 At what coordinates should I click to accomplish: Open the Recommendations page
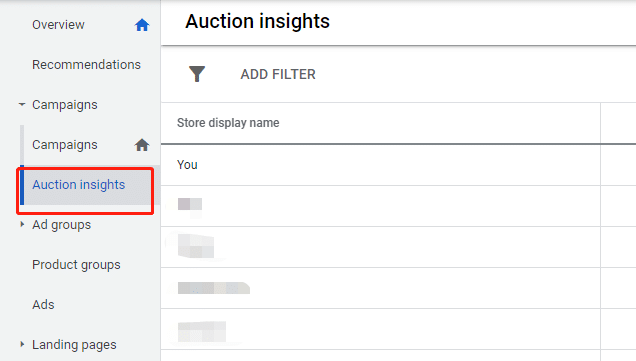86,64
